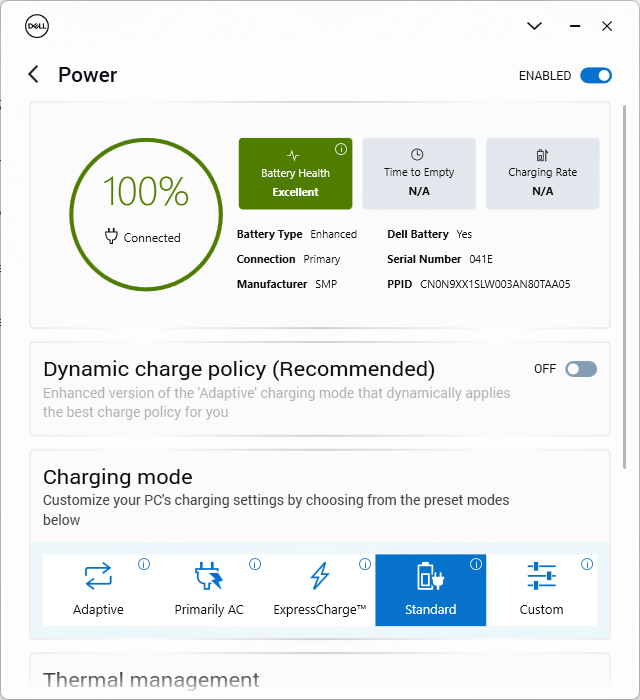The height and width of the screenshot is (700, 640).
Task: Select the Custom charging mode
Action: 541,590
